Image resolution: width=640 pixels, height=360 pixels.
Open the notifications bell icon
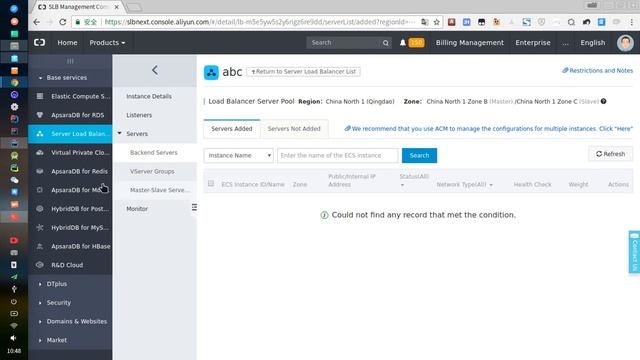[x=402, y=42]
